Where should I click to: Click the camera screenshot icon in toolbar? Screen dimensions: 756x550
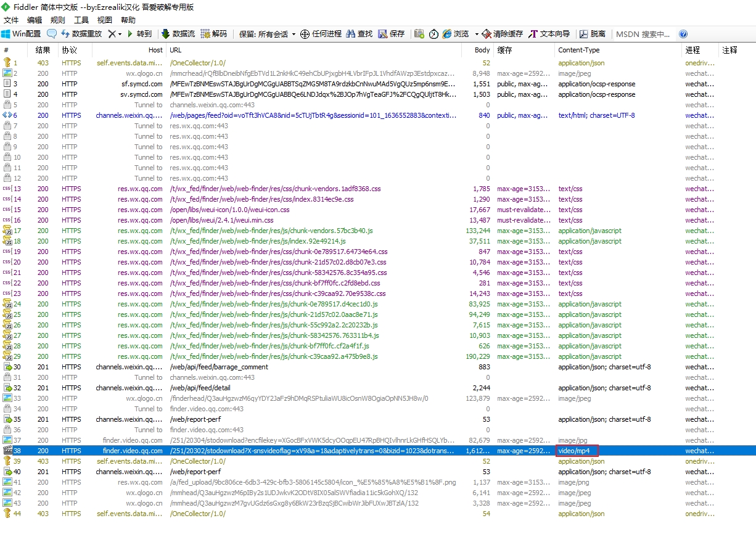coord(419,34)
